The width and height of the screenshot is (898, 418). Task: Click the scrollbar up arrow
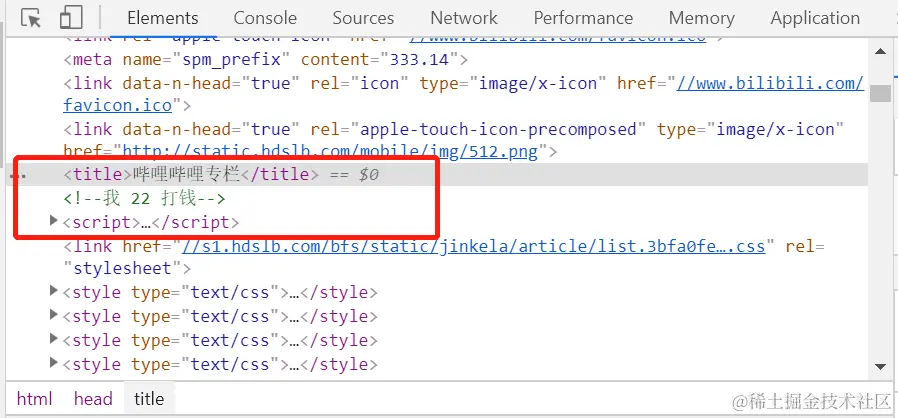click(x=880, y=52)
